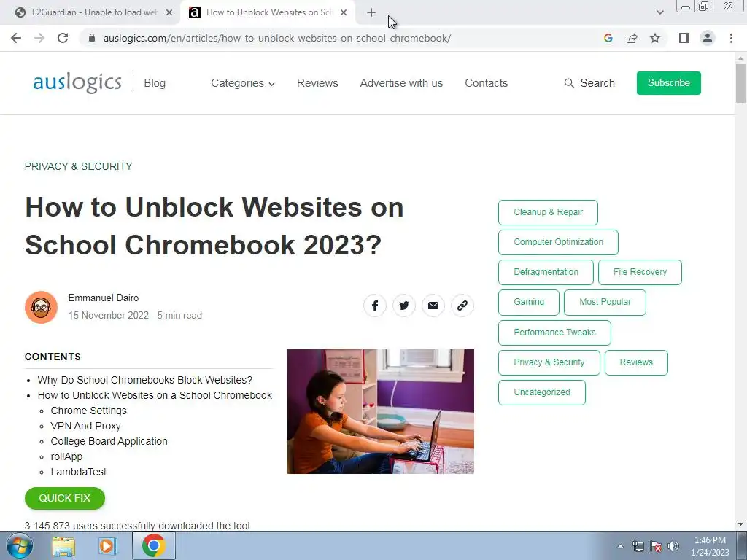Open Advertise with us page
This screenshot has height=560, width=747.
coord(401,83)
